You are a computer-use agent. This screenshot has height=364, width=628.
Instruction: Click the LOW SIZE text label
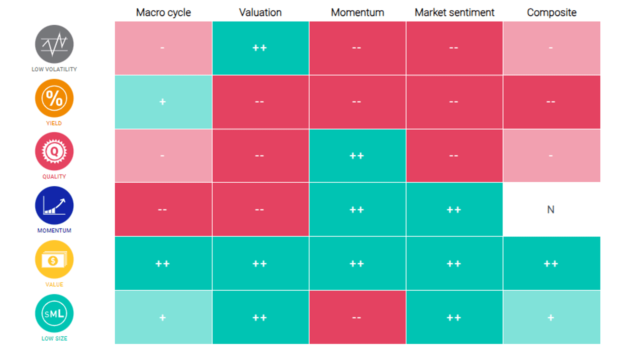(54, 339)
